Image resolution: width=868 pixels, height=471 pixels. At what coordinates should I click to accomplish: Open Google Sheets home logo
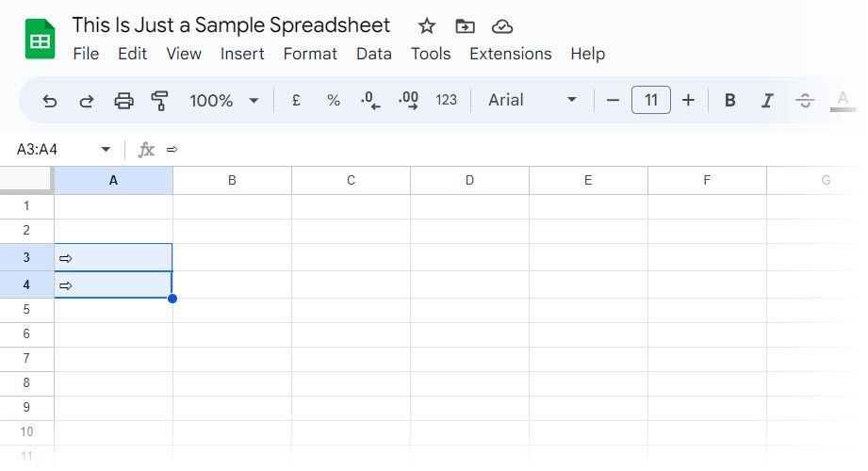coord(41,40)
